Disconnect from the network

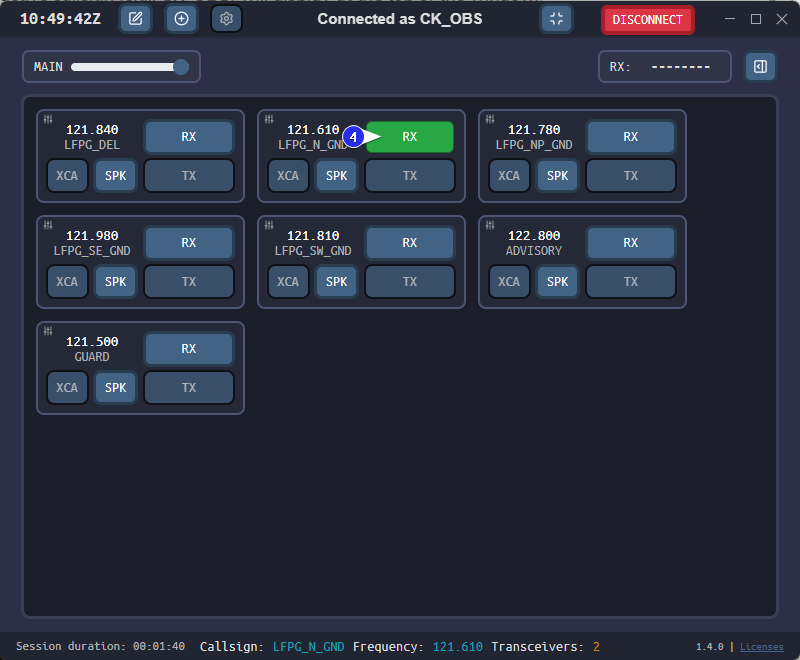(x=647, y=20)
